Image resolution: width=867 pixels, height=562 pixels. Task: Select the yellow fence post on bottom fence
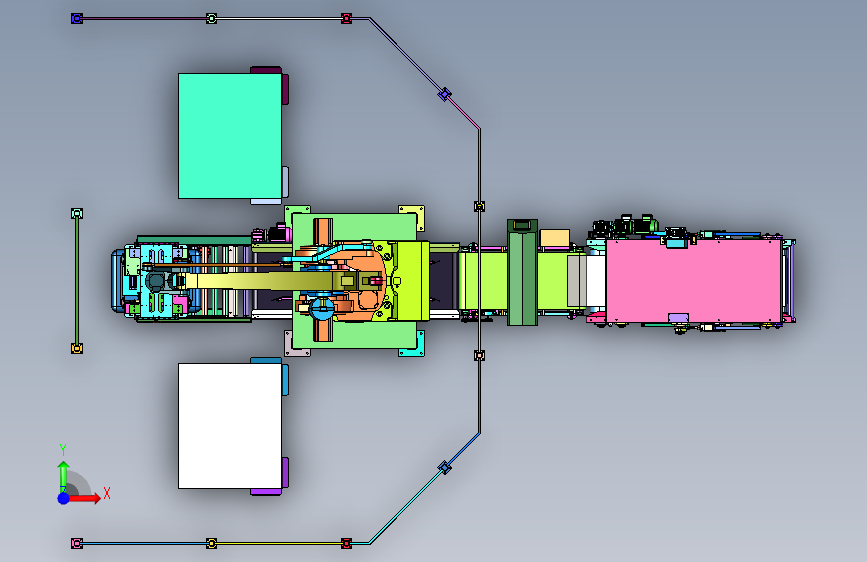click(211, 544)
